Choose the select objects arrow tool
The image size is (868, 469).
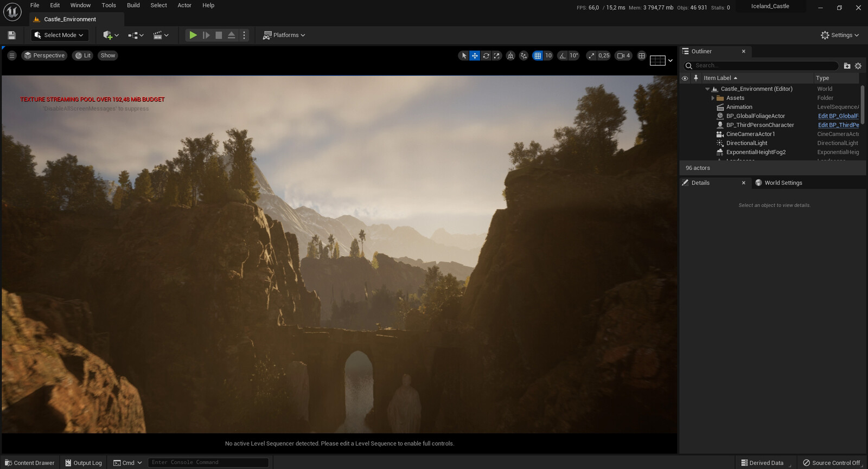point(464,55)
